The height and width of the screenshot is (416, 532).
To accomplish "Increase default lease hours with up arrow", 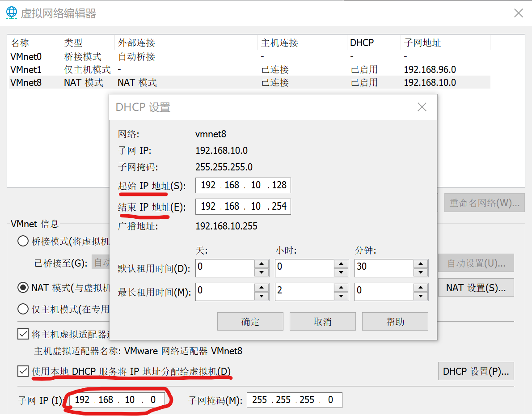I will pyautogui.click(x=341, y=263).
